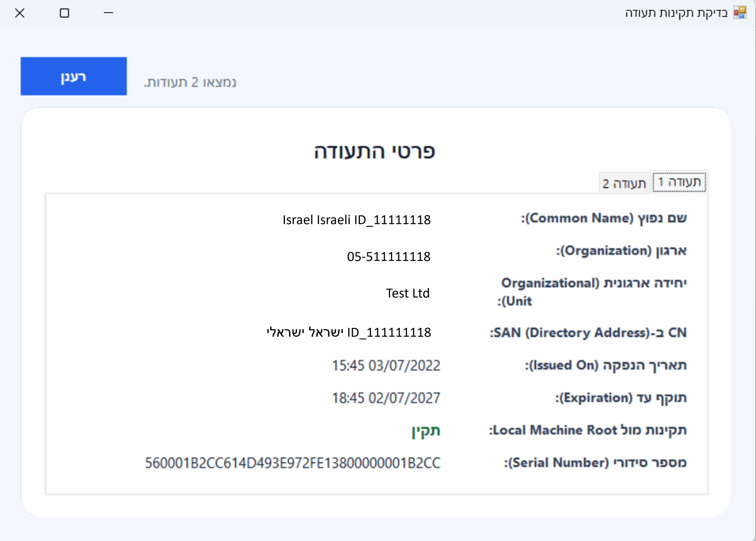The height and width of the screenshot is (541, 756).
Task: Click the Test Ltd organizational unit value
Action: point(408,293)
